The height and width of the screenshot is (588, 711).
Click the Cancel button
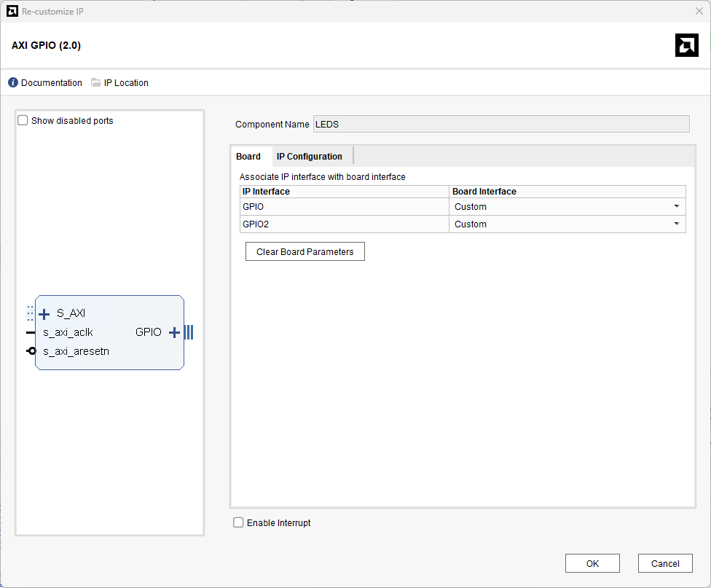pos(664,563)
